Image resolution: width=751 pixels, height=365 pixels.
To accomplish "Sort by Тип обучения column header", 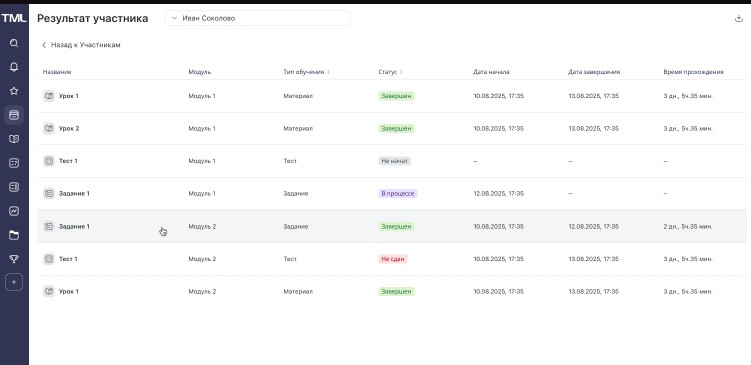I will [x=307, y=72].
